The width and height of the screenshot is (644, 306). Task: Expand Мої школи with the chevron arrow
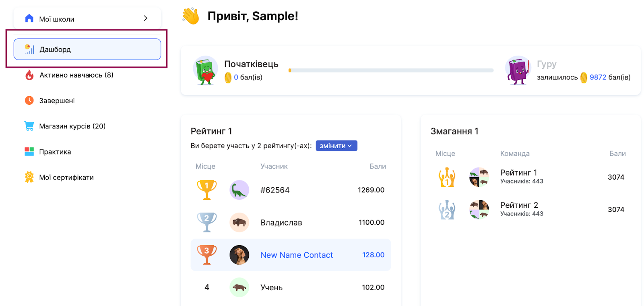tap(146, 19)
